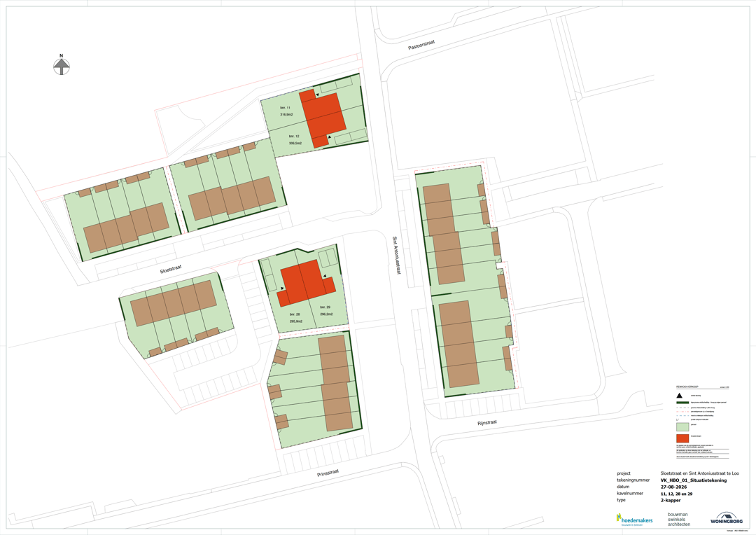This screenshot has width=756, height=535.
Task: Click the dark green hedge line legend symbol
Action: coord(682,403)
